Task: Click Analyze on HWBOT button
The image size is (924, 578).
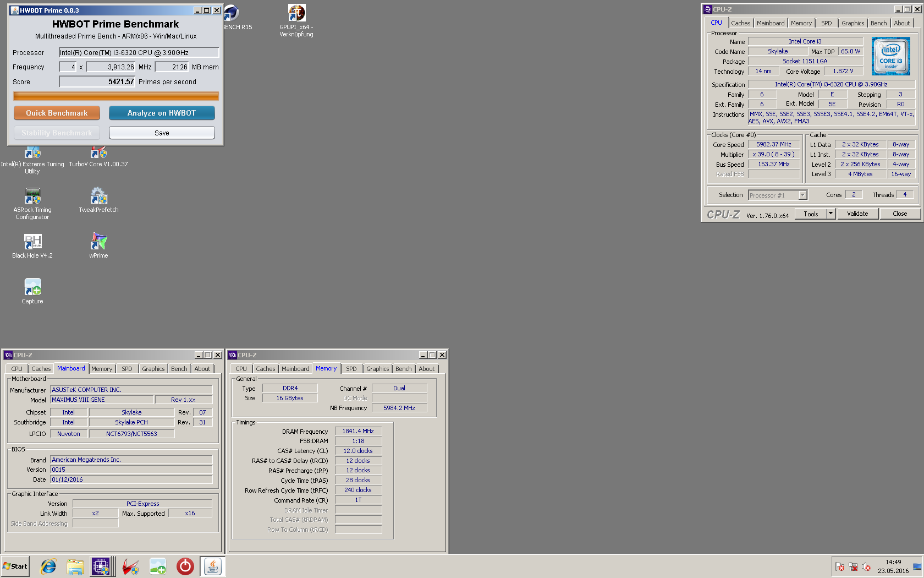Action: click(162, 113)
